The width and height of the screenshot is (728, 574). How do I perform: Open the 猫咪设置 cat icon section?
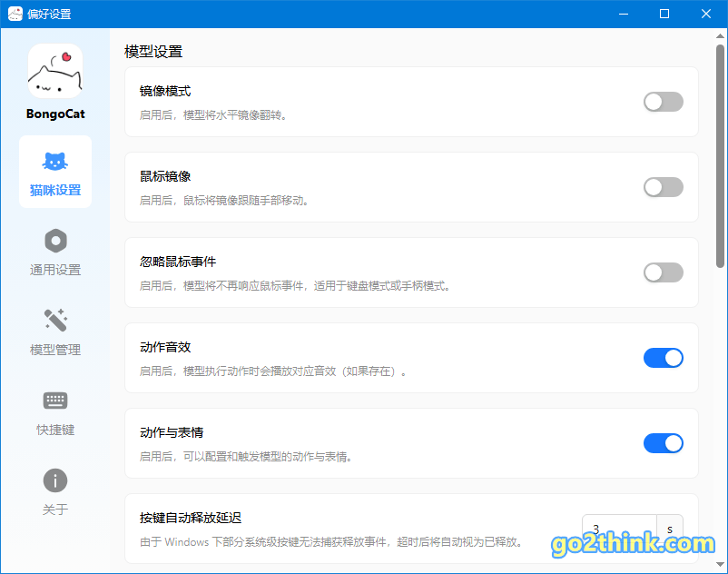[55, 162]
